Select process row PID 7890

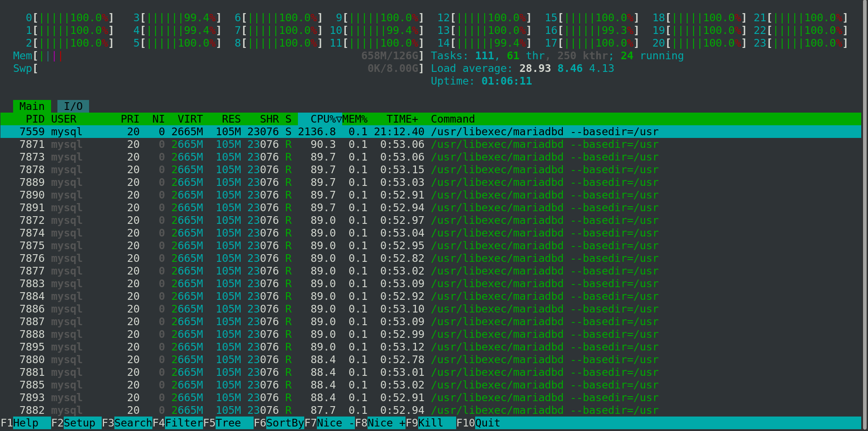[x=431, y=195]
